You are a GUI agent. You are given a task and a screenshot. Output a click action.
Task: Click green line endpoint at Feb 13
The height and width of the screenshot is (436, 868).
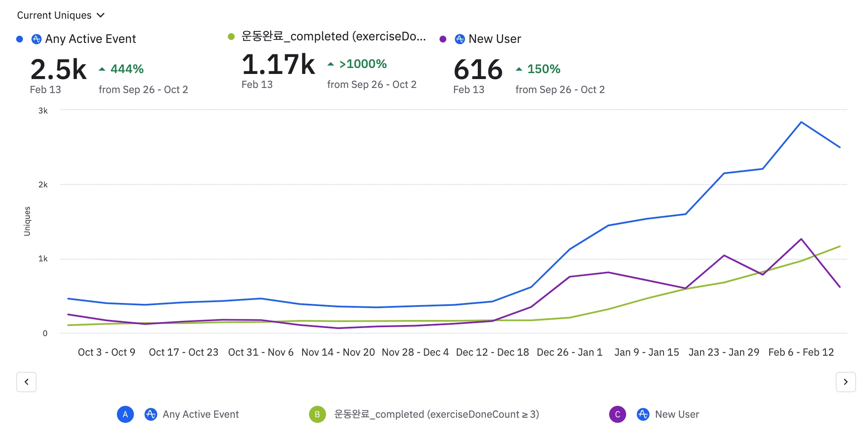(x=840, y=246)
